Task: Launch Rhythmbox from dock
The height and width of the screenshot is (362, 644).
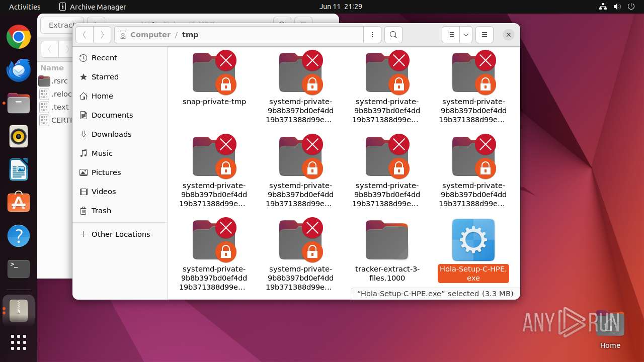Action: tap(19, 136)
